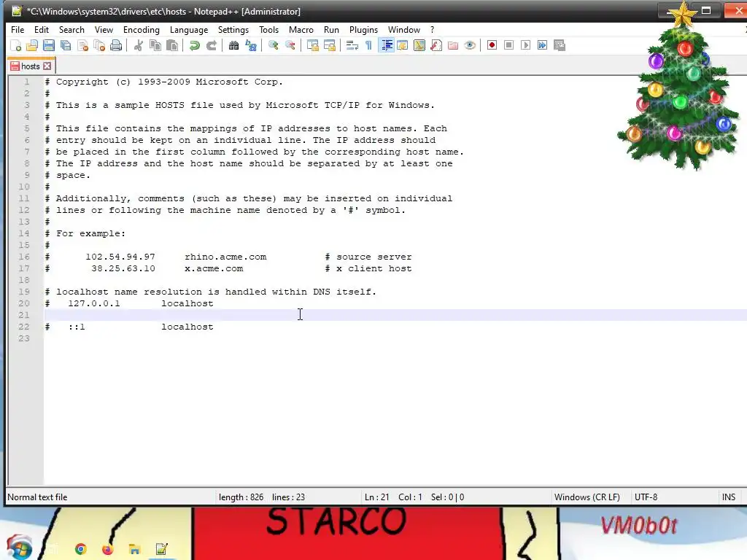747x560 pixels.
Task: Click the 'Normal text file' status label
Action: coord(37,497)
